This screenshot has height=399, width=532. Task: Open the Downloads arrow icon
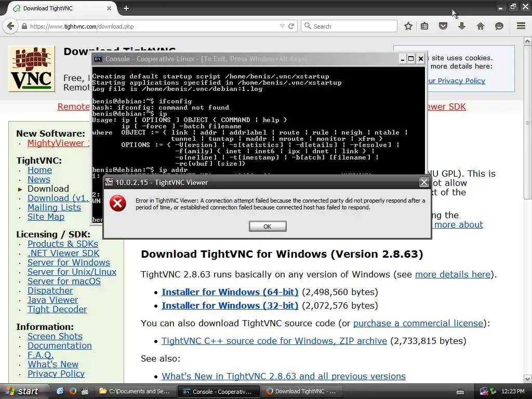point(462,26)
